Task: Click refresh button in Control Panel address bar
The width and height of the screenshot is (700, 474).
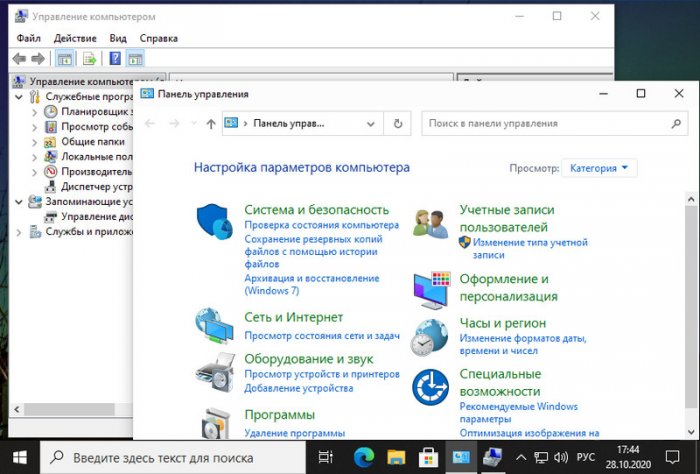Action: tap(398, 124)
